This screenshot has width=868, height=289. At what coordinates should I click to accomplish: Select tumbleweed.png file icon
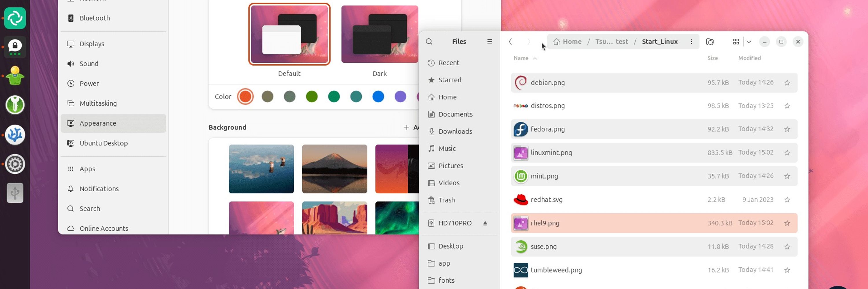pyautogui.click(x=521, y=270)
